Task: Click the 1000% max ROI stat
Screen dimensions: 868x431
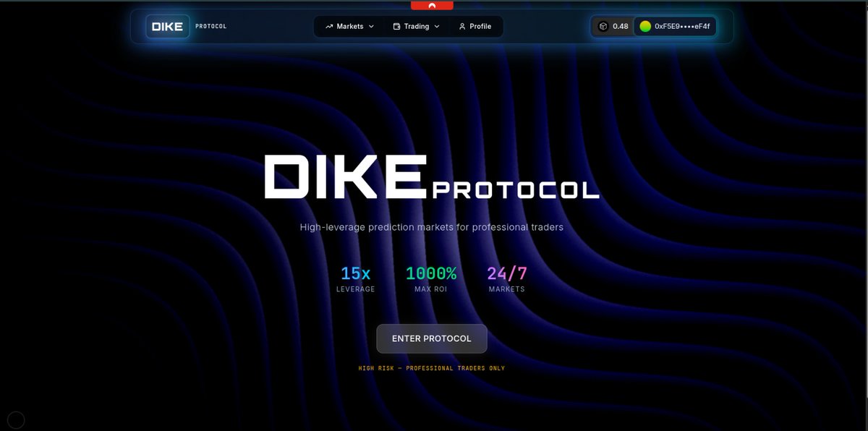Action: pos(431,279)
